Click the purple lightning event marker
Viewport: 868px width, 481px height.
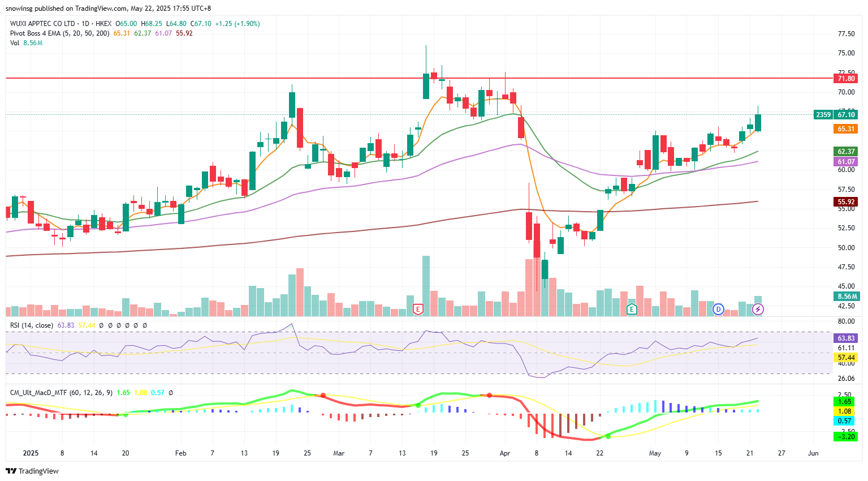point(758,309)
